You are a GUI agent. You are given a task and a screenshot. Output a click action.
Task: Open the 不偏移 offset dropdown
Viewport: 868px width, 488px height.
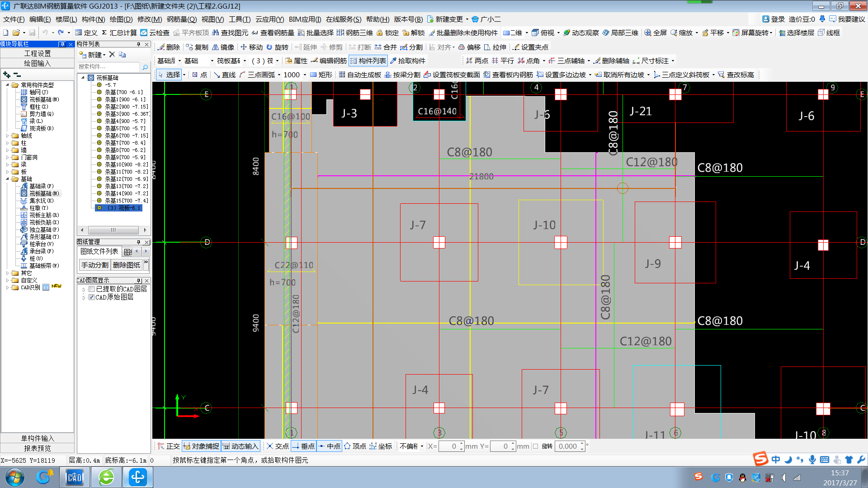[422, 446]
